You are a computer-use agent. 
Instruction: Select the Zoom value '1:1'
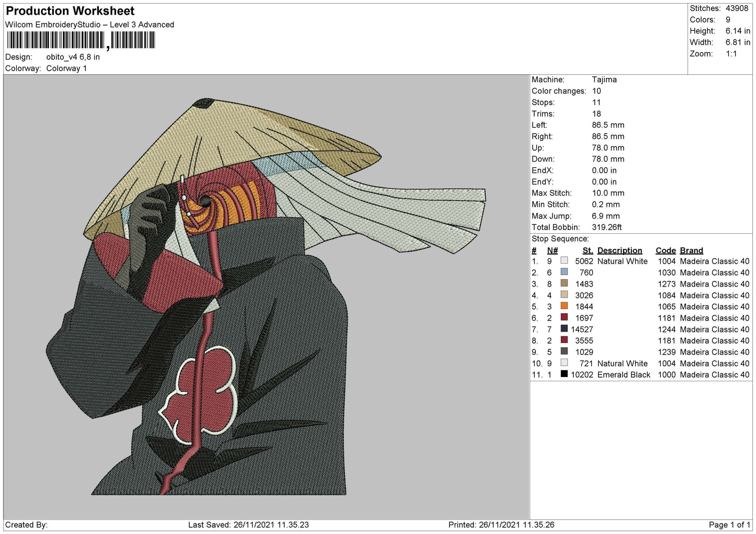(731, 54)
